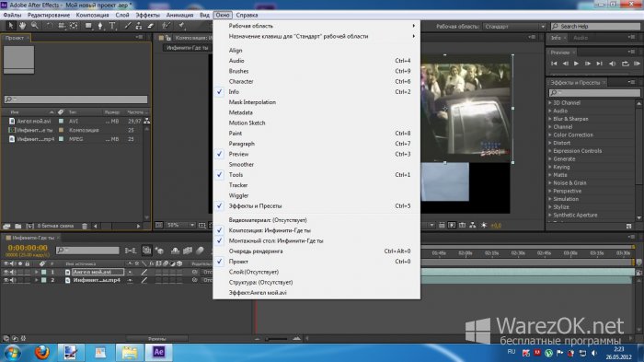Expand Color Correction effects category
This screenshot has width=644, height=362.
click(550, 134)
